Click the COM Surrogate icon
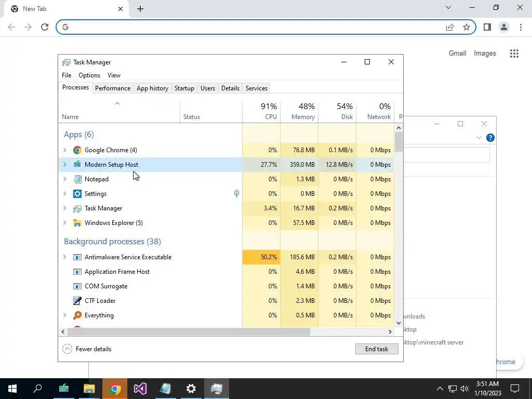Image resolution: width=532 pixels, height=399 pixels. (x=77, y=286)
